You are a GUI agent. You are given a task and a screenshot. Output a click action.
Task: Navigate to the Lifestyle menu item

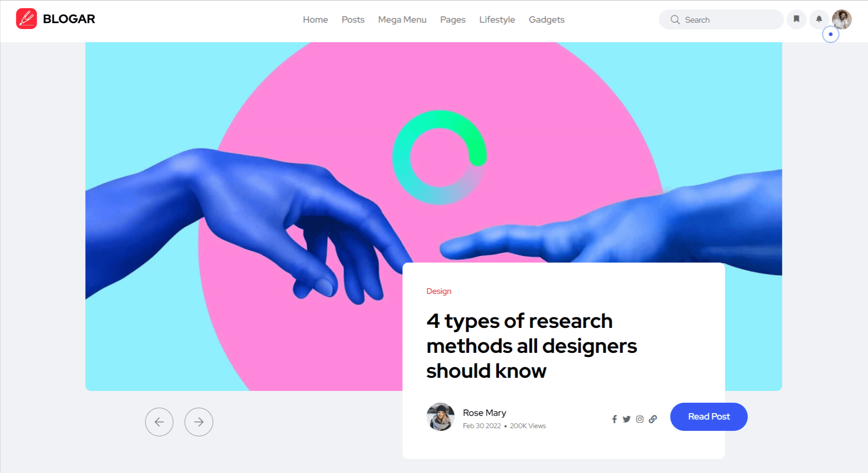point(497,20)
